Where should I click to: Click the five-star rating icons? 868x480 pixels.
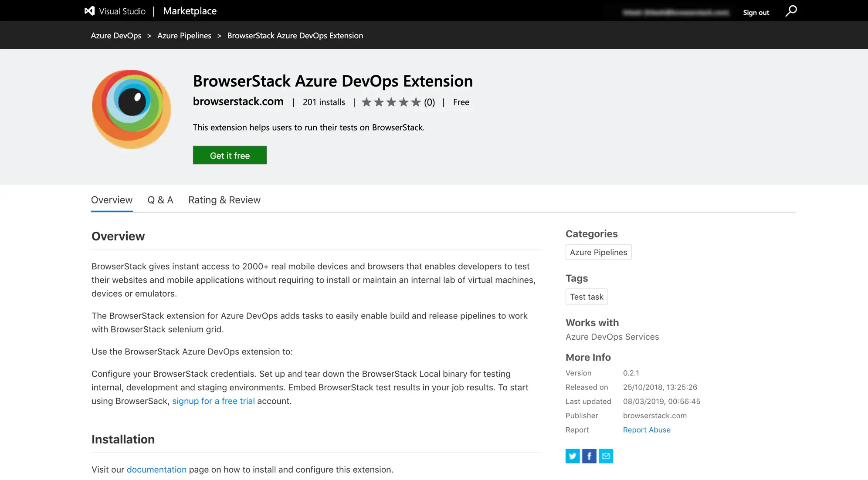tap(391, 102)
